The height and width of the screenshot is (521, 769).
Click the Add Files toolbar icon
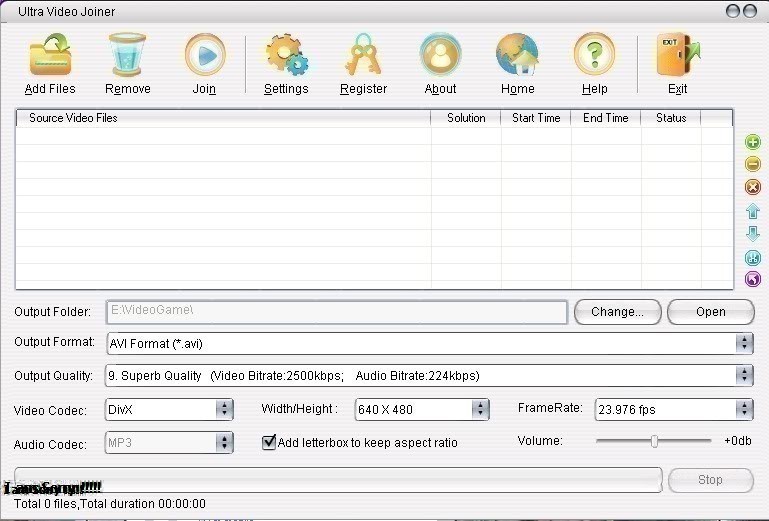tap(50, 56)
